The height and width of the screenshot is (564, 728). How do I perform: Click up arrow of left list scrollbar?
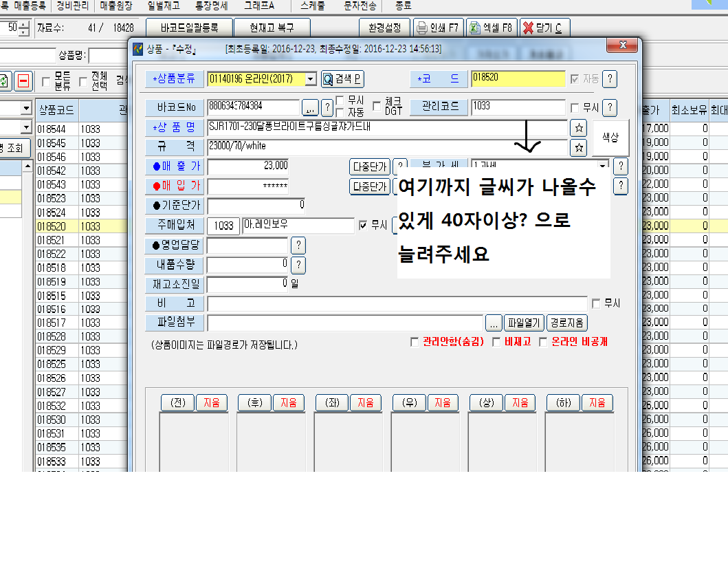28,166
